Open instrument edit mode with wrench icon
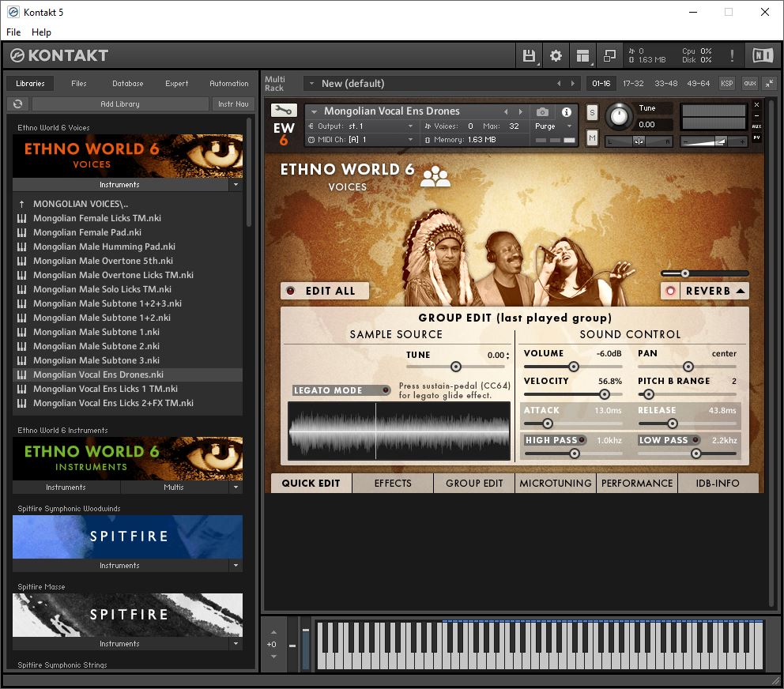 [x=284, y=110]
